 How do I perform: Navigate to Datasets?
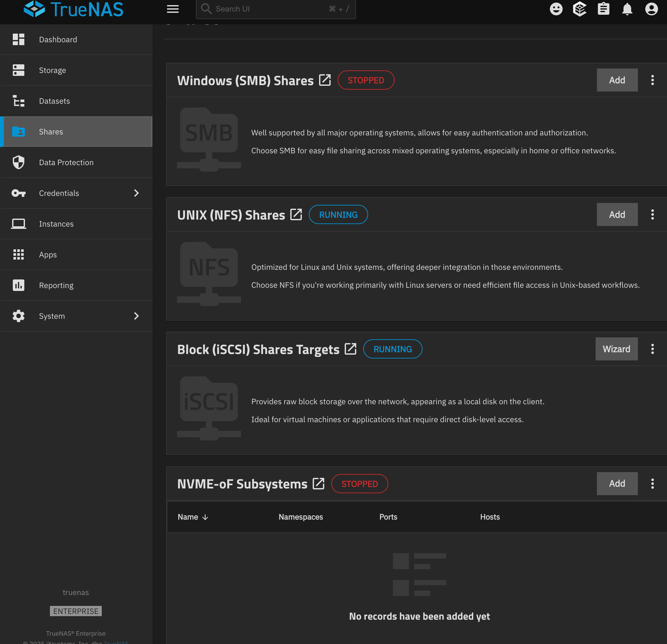tap(76, 101)
